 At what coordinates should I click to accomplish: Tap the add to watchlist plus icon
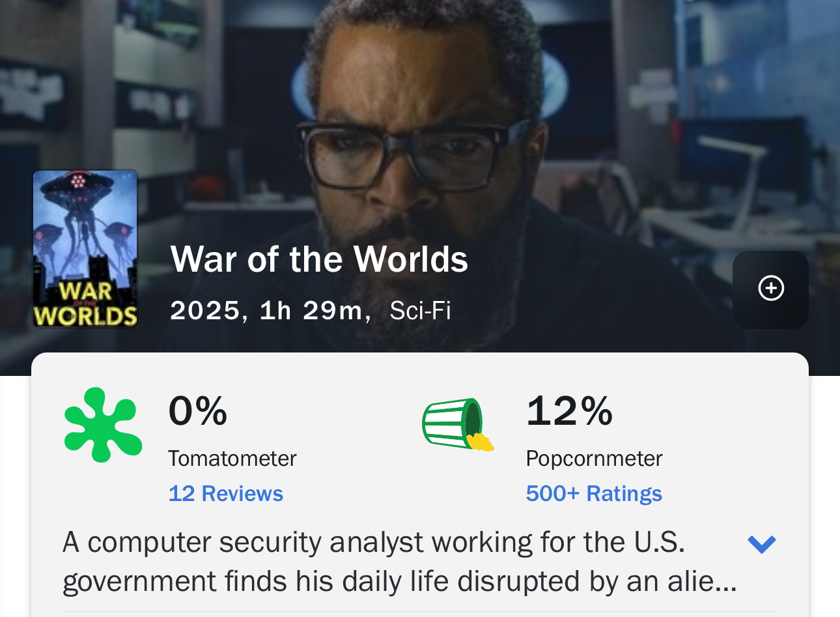click(x=770, y=289)
